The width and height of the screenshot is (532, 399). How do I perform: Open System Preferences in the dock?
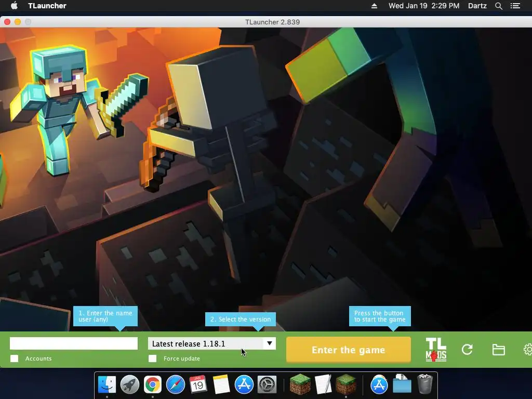click(x=267, y=385)
